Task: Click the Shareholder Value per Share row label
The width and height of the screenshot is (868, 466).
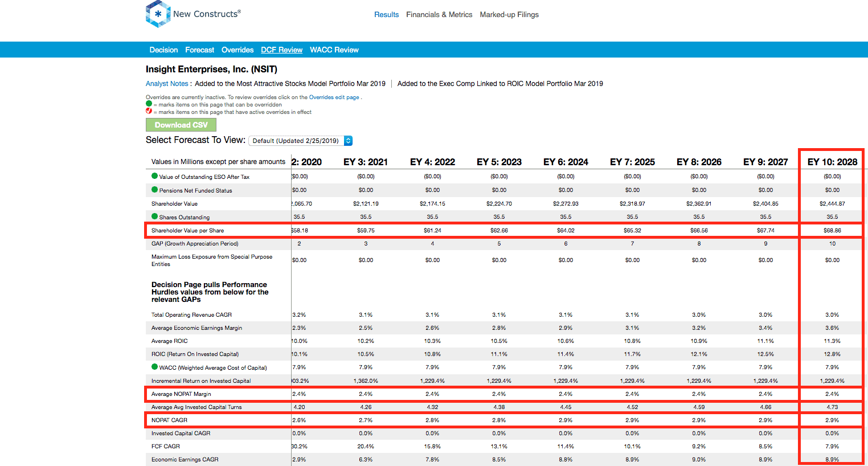Action: [x=187, y=231]
